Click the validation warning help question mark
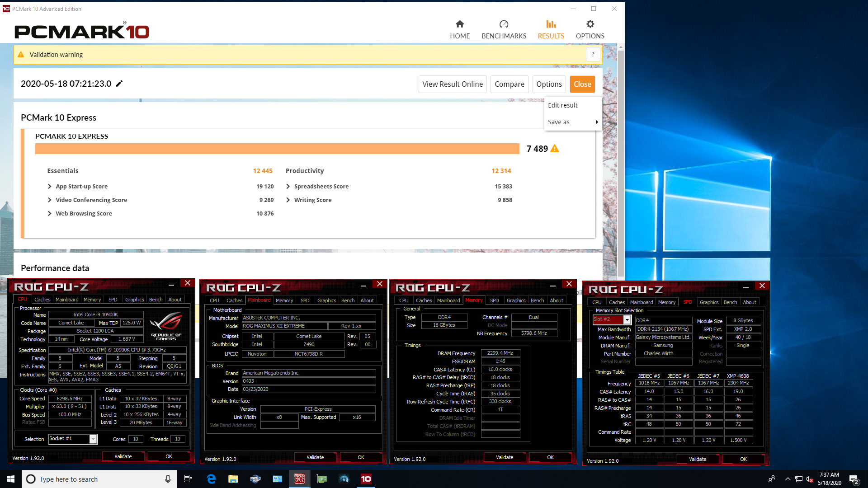The height and width of the screenshot is (488, 868). [593, 54]
